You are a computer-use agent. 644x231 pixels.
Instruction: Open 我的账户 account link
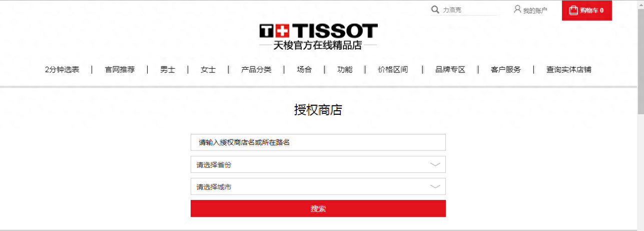point(535,11)
